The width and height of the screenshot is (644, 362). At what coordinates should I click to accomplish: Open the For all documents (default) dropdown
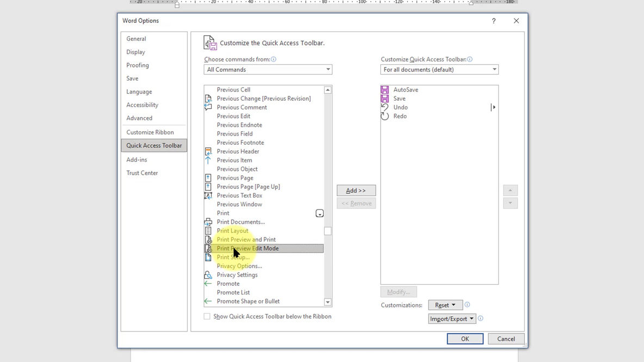point(439,70)
